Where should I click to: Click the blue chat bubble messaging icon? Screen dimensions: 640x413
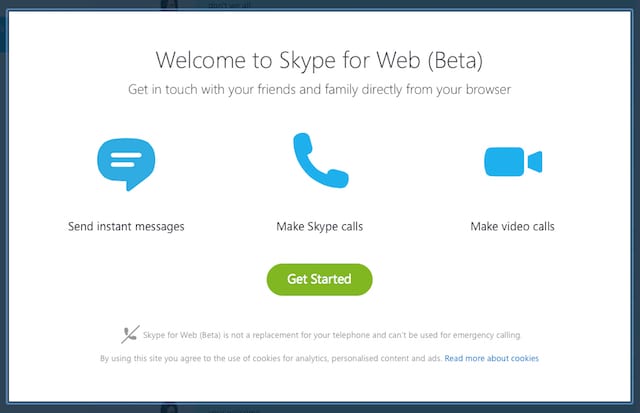[x=126, y=165]
